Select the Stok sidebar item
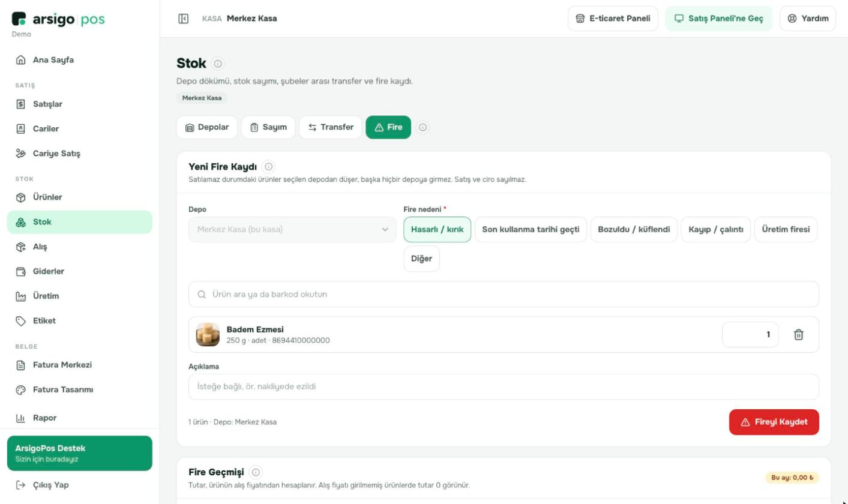This screenshot has height=504, width=848. tap(80, 222)
